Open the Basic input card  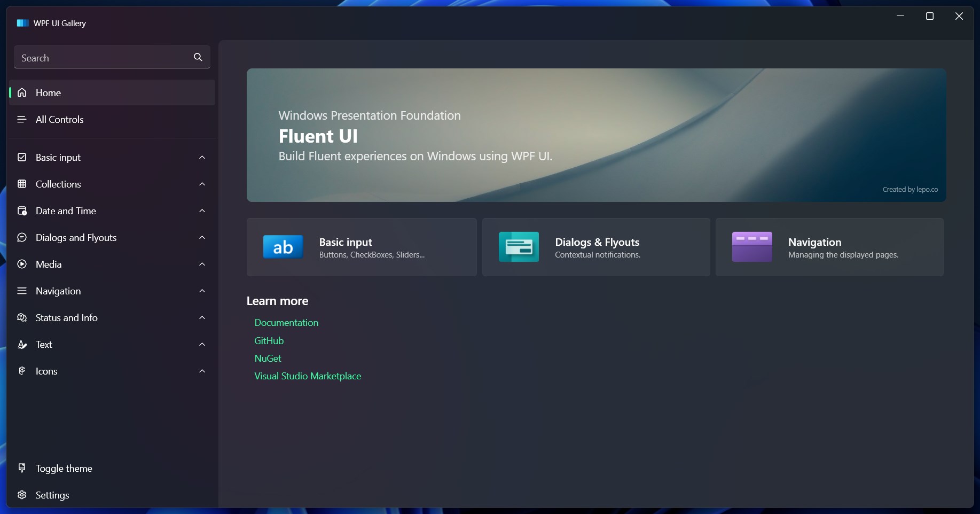click(x=362, y=247)
